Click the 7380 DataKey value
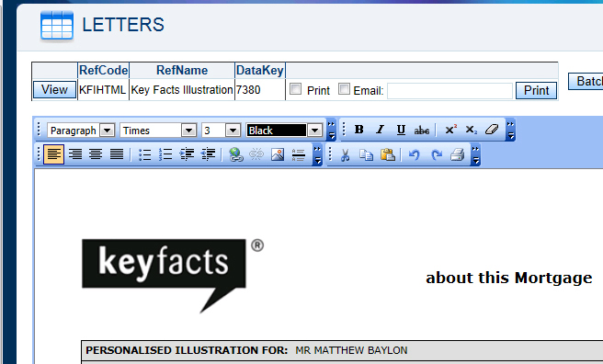603x364 pixels. pos(248,90)
